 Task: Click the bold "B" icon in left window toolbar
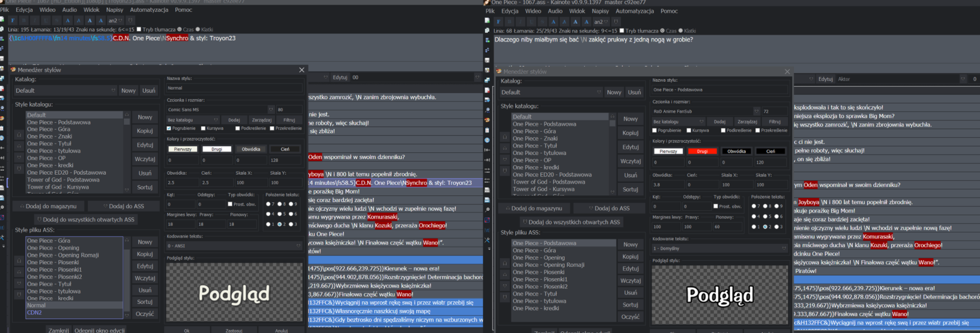point(23,20)
